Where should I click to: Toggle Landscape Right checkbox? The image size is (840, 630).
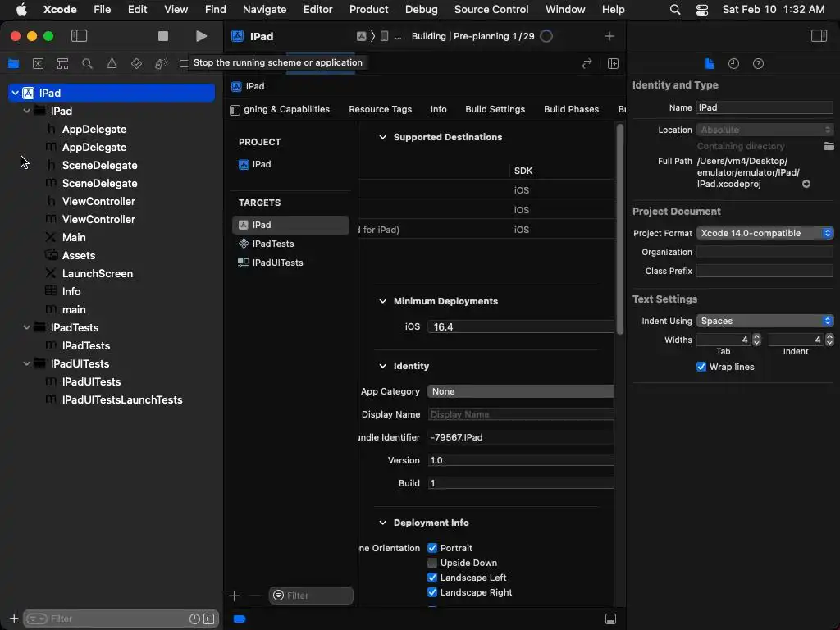coord(432,592)
